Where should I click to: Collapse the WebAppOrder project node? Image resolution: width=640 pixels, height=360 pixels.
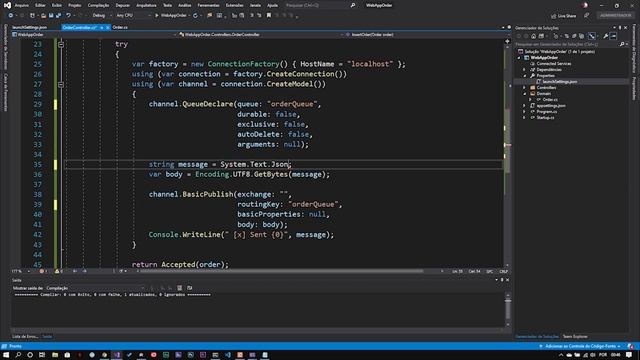[519, 58]
